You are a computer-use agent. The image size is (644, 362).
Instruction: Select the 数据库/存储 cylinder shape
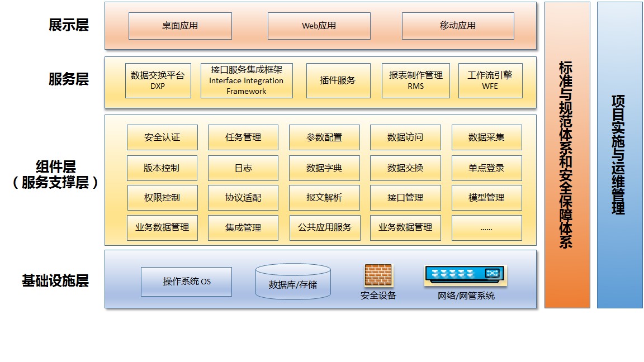click(292, 281)
